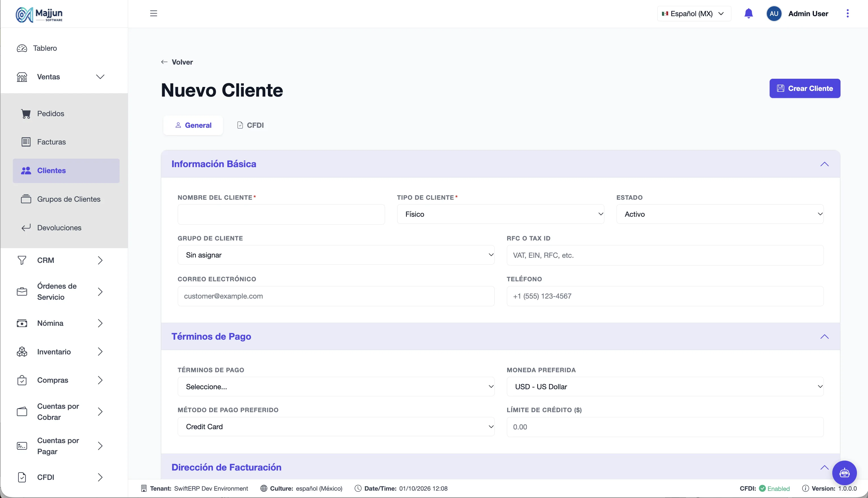
Task: Open Clientes in the sidebar
Action: point(66,171)
